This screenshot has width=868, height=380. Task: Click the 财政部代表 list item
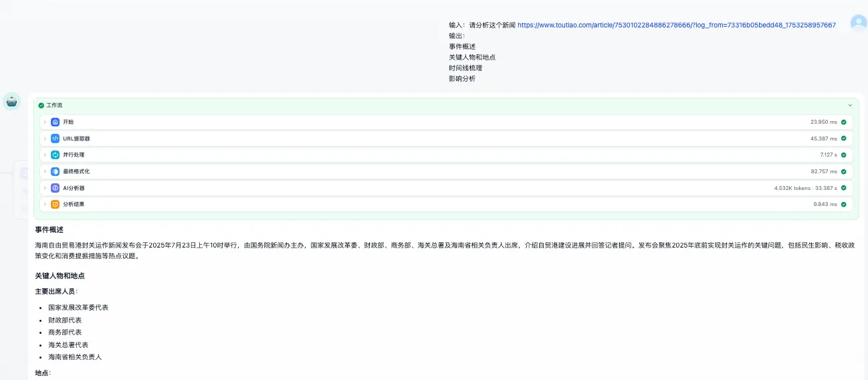click(65, 320)
